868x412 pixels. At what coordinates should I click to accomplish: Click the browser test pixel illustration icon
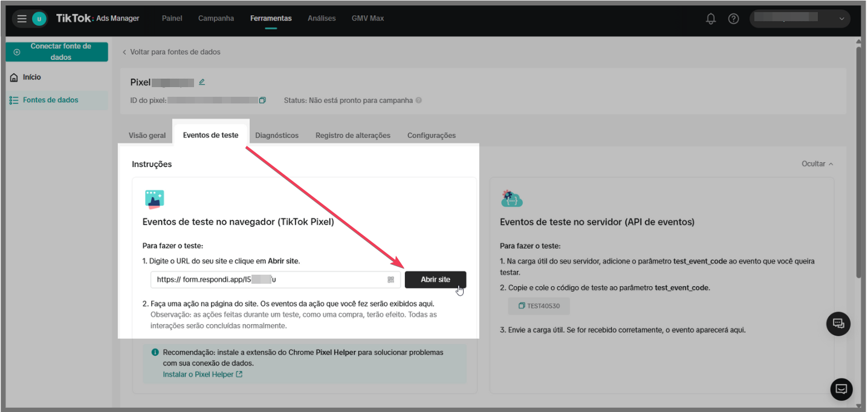154,199
